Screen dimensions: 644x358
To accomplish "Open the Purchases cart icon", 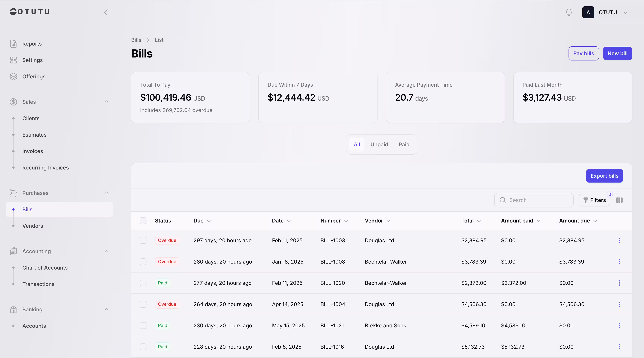I will (13, 193).
